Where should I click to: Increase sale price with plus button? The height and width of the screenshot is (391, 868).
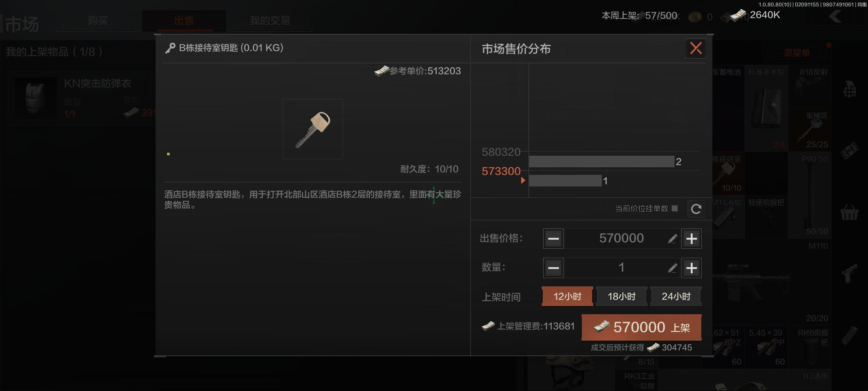[692, 239]
